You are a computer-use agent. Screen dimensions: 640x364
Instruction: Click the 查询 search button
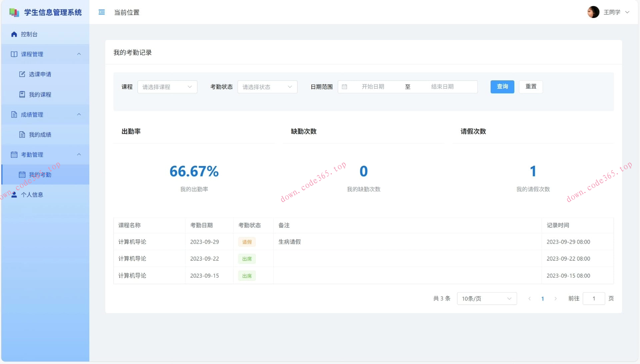click(502, 87)
